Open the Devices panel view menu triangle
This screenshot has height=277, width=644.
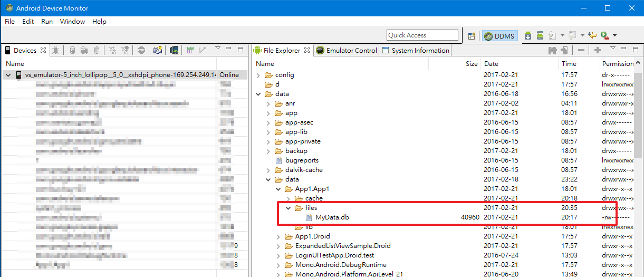218,49
